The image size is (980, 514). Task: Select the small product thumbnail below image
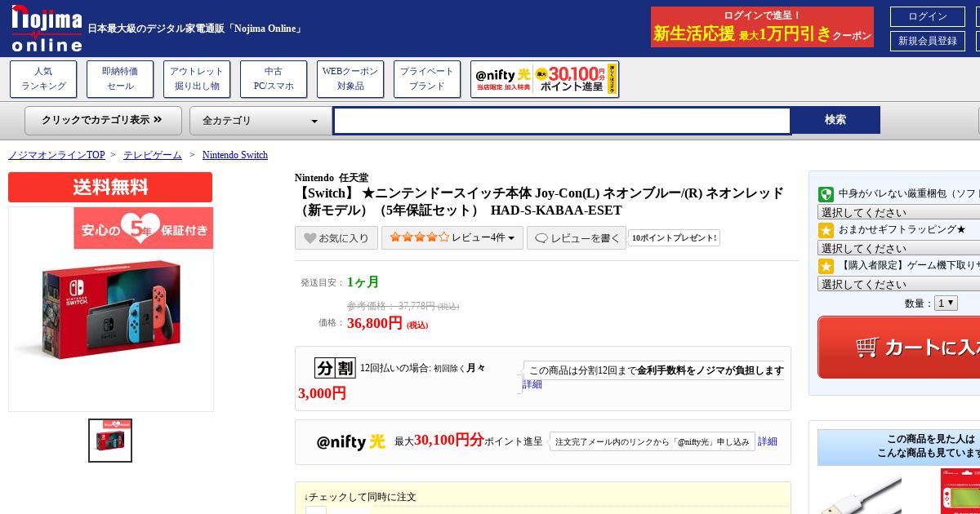click(110, 441)
